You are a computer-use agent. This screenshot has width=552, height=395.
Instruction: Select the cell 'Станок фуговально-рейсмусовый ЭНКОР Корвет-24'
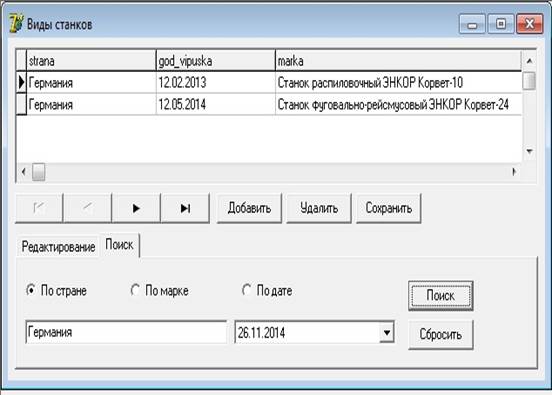(x=398, y=105)
